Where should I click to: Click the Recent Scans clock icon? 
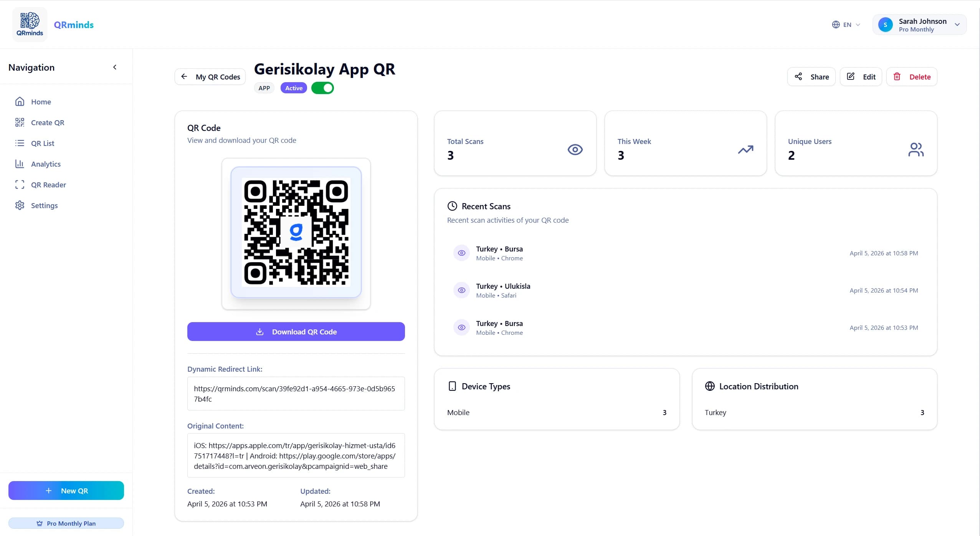point(452,206)
